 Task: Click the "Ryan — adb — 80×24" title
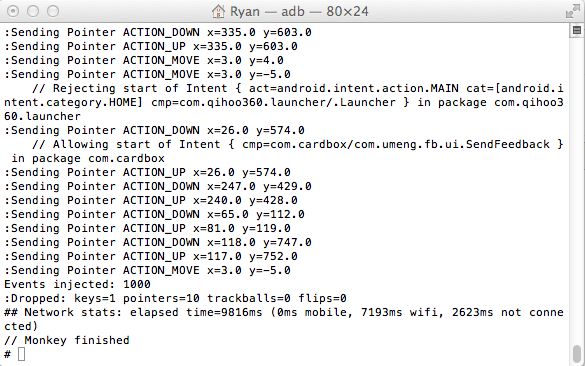pyautogui.click(x=299, y=11)
